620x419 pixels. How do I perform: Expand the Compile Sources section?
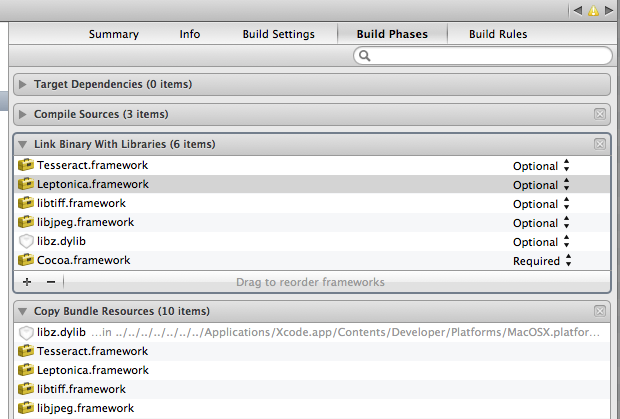23,114
